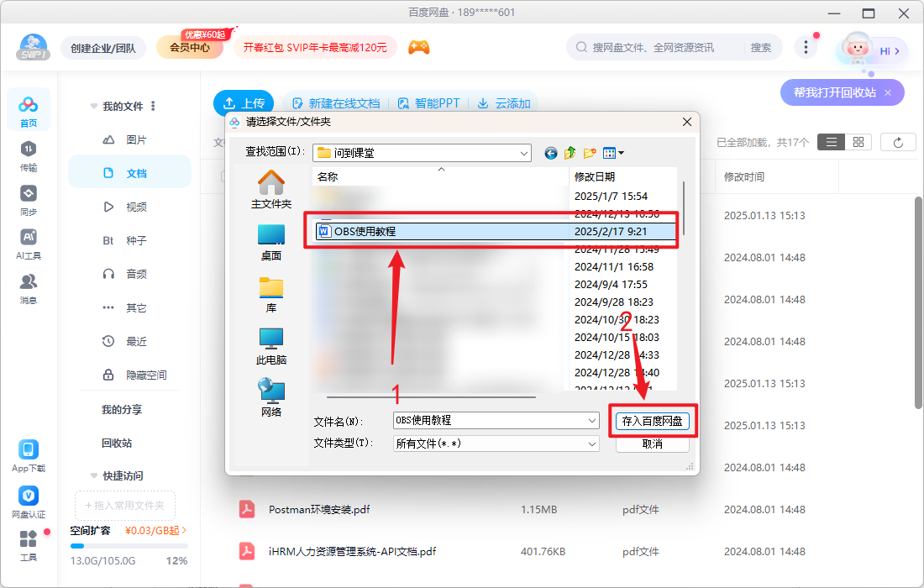Click the 开春红包 SVIP promotion banner
The width and height of the screenshot is (924, 588).
pos(315,48)
